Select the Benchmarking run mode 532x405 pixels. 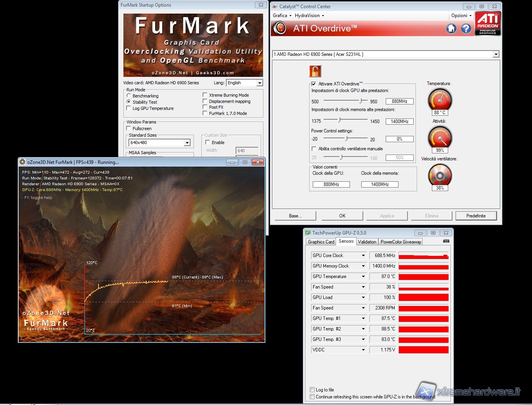129,96
